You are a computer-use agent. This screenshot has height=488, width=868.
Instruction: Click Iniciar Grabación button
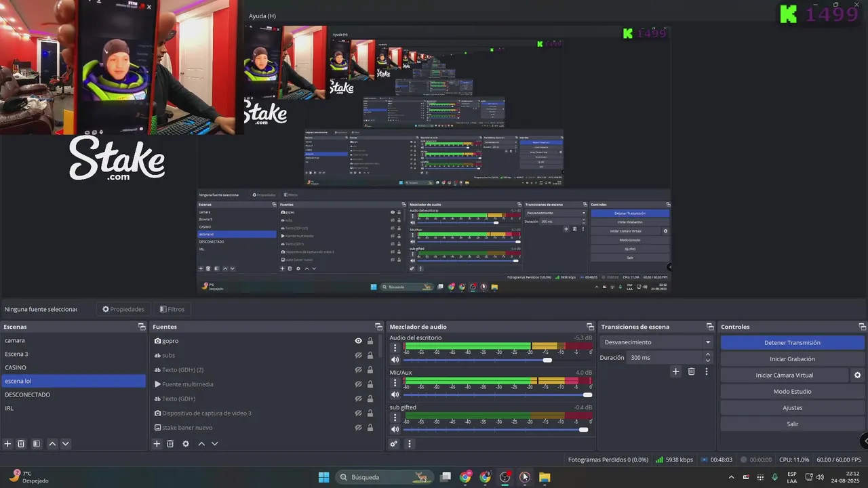[x=792, y=359]
